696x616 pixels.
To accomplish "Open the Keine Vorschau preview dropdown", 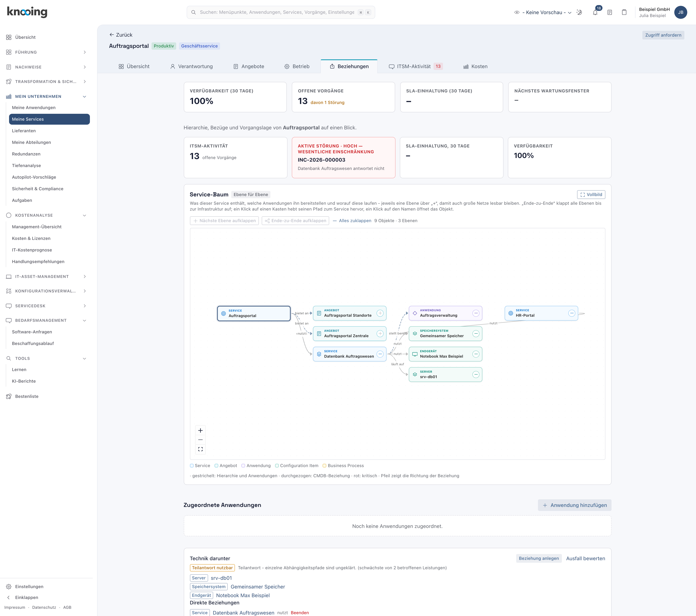I will [x=543, y=12].
